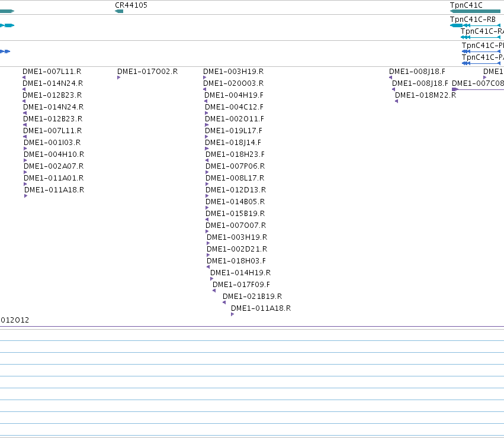Click feature DME1-012D13.R
This screenshot has width=504, height=438.
236,190
